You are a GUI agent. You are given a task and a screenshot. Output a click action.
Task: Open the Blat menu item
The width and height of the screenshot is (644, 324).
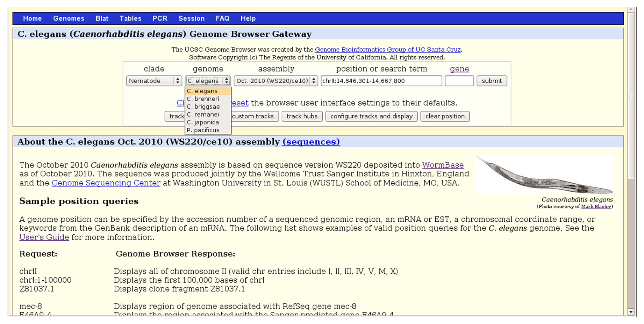[102, 19]
